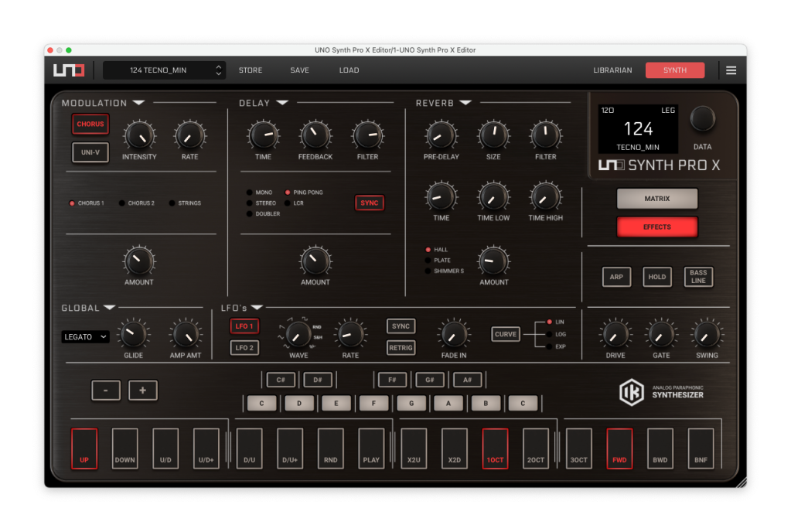Click the LFO Wave shape knob
Image resolution: width=791 pixels, height=532 pixels.
(x=298, y=334)
